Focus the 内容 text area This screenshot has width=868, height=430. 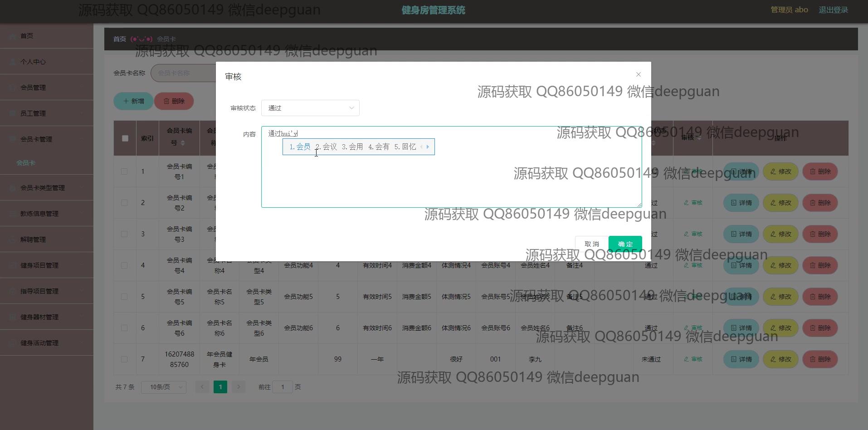pyautogui.click(x=451, y=181)
